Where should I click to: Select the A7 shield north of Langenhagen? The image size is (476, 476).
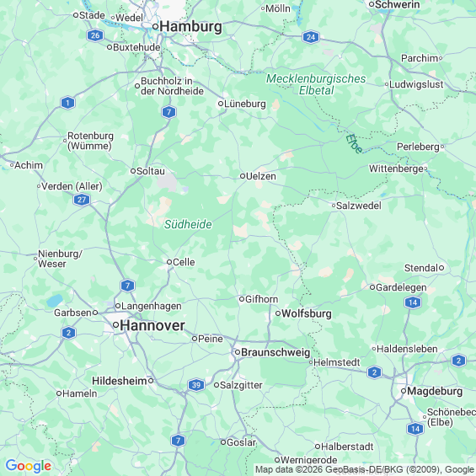click(x=127, y=286)
